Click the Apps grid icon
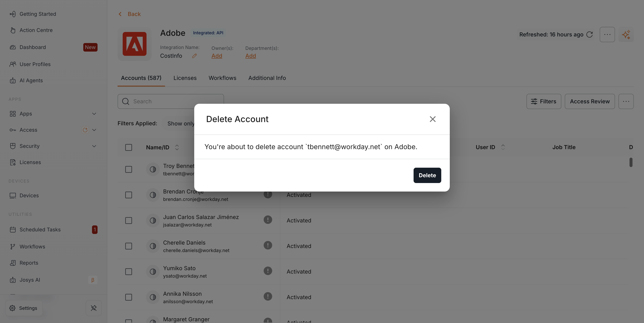644x323 pixels. [x=13, y=114]
